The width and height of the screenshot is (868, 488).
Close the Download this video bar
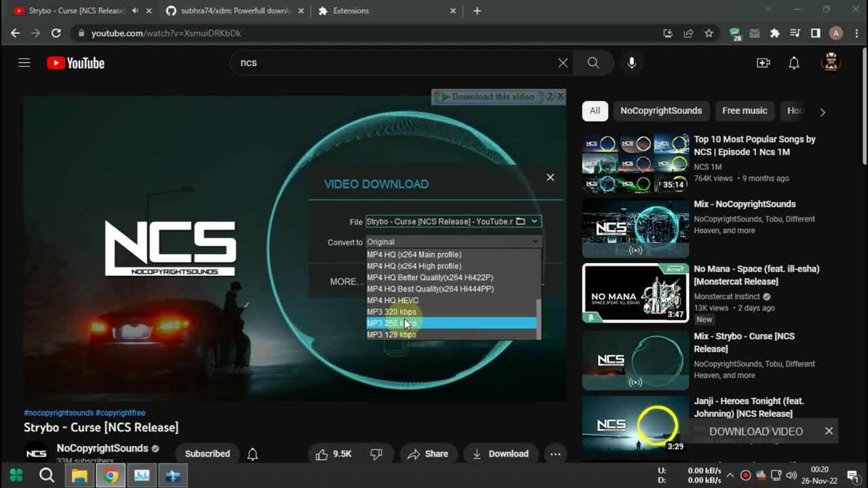coord(560,97)
